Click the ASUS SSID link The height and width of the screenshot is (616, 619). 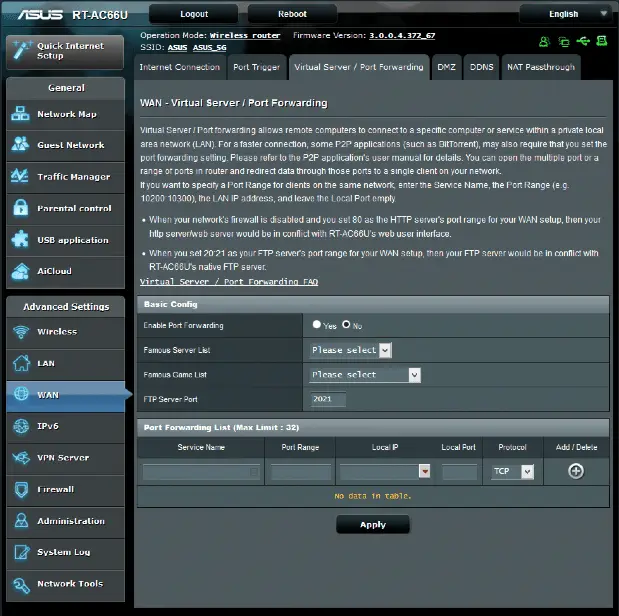pos(177,47)
